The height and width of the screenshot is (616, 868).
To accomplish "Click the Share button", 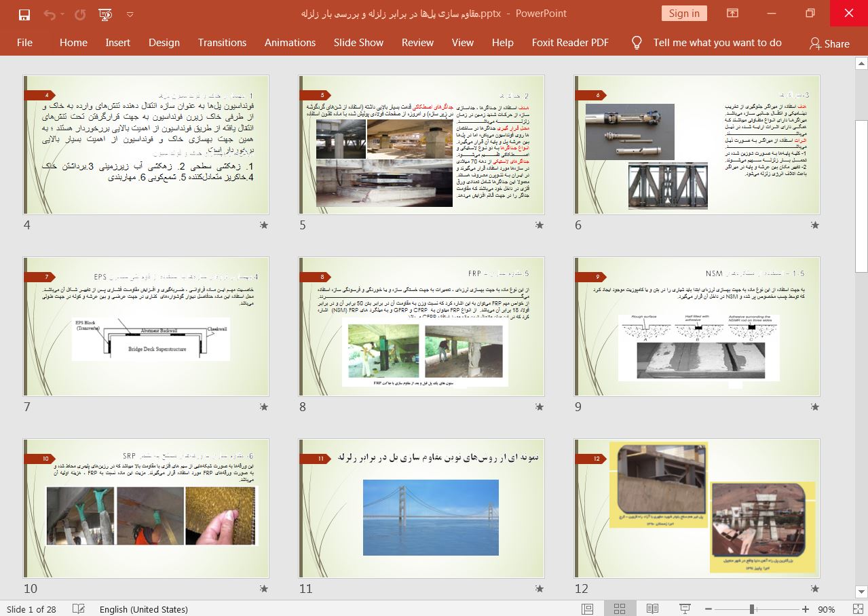I will [x=829, y=43].
